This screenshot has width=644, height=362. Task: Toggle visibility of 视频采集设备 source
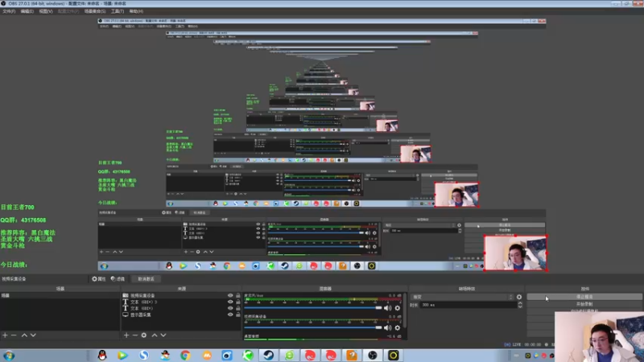click(x=230, y=295)
